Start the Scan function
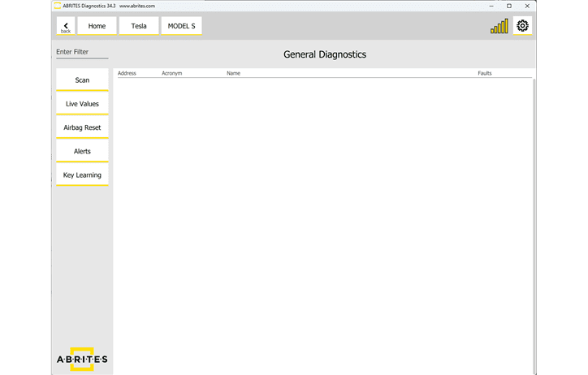The image size is (588, 375). pos(82,80)
